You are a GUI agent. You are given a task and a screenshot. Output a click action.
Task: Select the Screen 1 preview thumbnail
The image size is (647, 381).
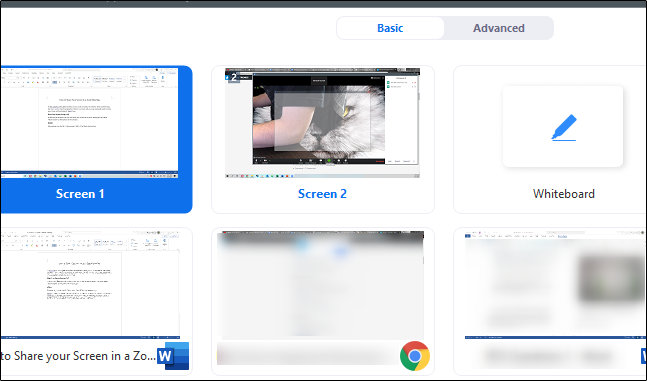click(90, 123)
